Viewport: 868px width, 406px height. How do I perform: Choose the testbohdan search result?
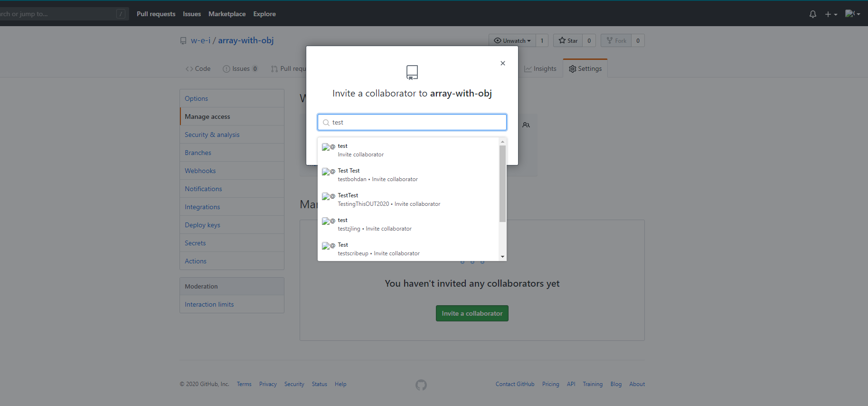click(408, 175)
